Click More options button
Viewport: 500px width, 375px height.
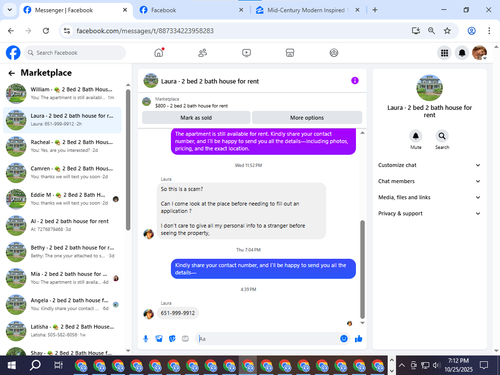click(307, 118)
